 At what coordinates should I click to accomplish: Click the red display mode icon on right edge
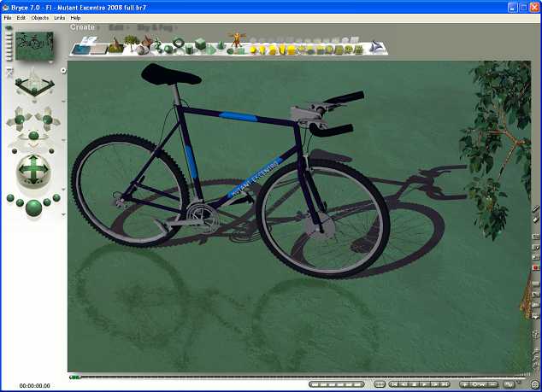535,267
